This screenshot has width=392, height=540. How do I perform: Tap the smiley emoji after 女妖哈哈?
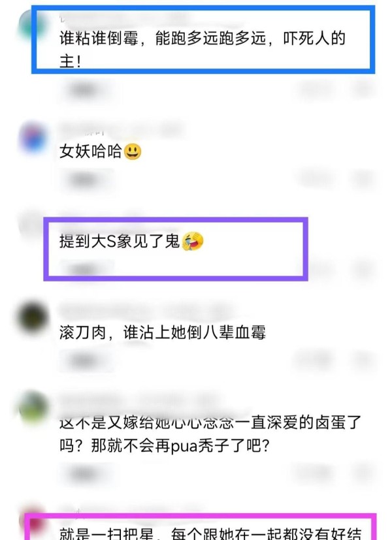[133, 151]
